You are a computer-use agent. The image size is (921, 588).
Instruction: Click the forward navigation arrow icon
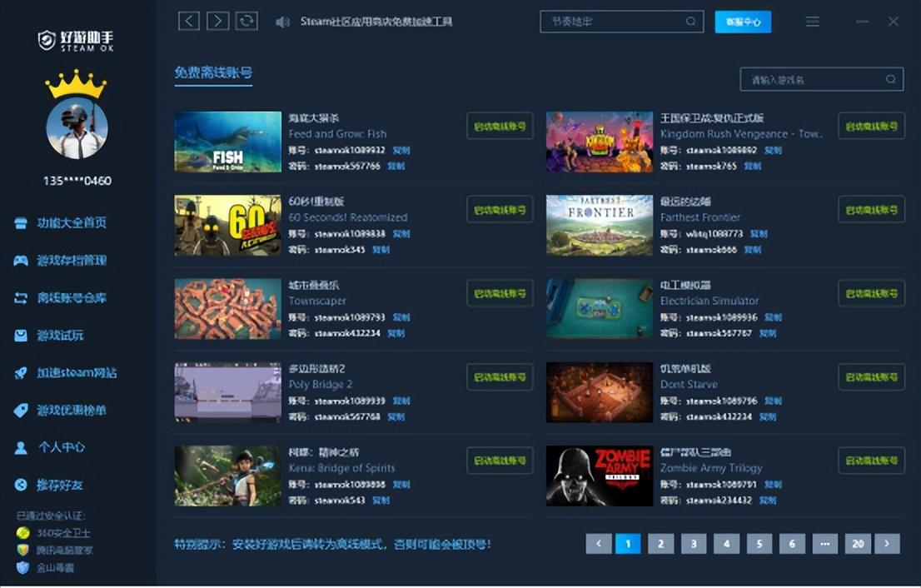(x=217, y=21)
